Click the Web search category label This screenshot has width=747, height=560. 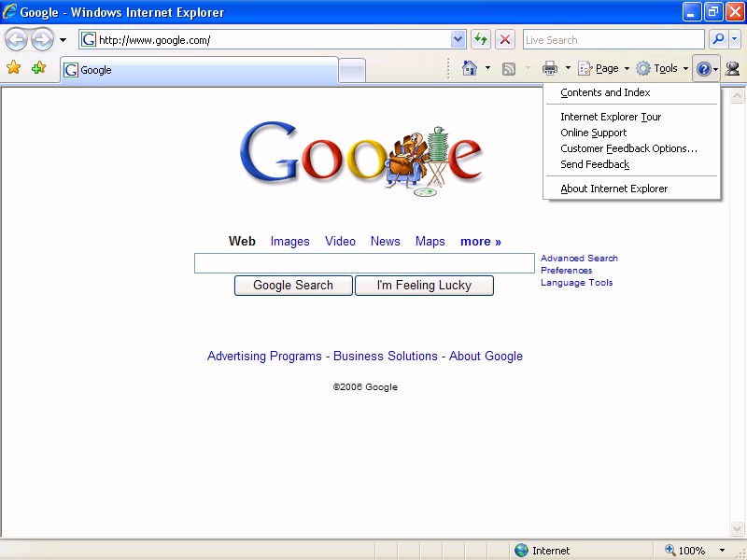(242, 242)
